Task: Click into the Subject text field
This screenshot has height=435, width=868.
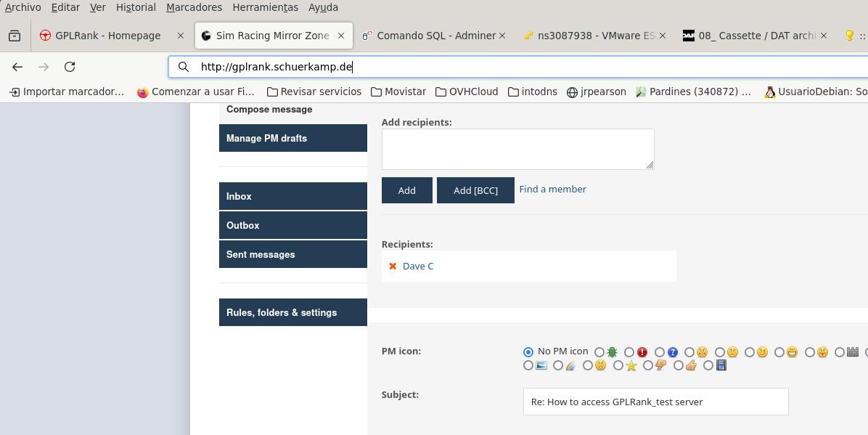Action: pos(655,402)
